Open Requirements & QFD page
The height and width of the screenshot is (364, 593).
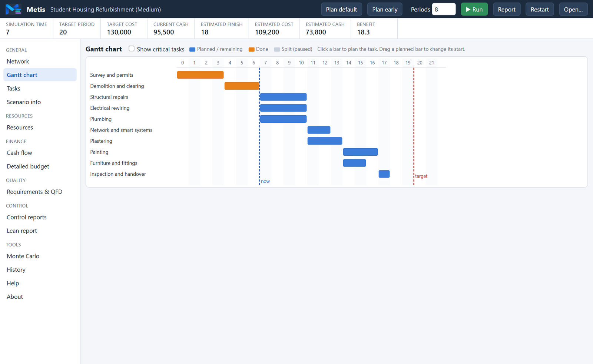40,192
